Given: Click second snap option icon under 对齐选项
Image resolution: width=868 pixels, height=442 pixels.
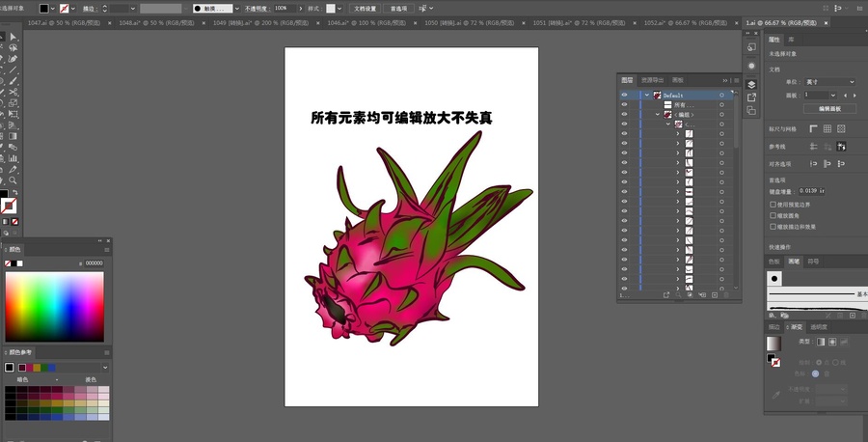Looking at the screenshot, I should pyautogui.click(x=827, y=163).
